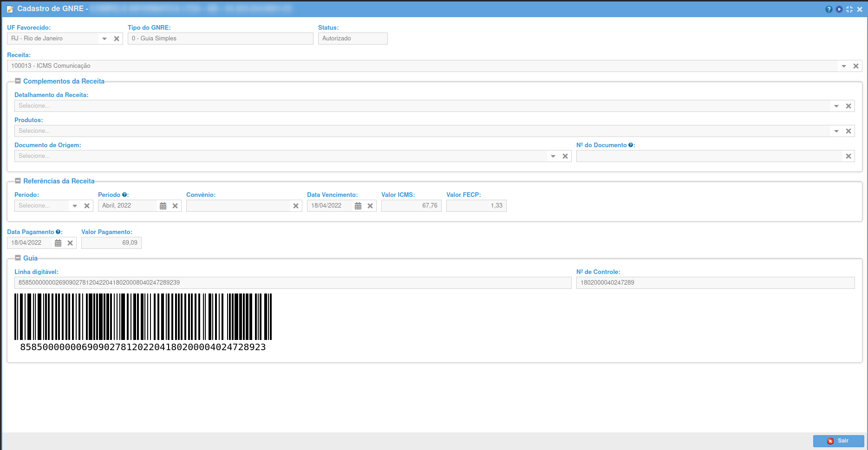
Task: Open calendar for Data Pagamento
Action: click(58, 243)
